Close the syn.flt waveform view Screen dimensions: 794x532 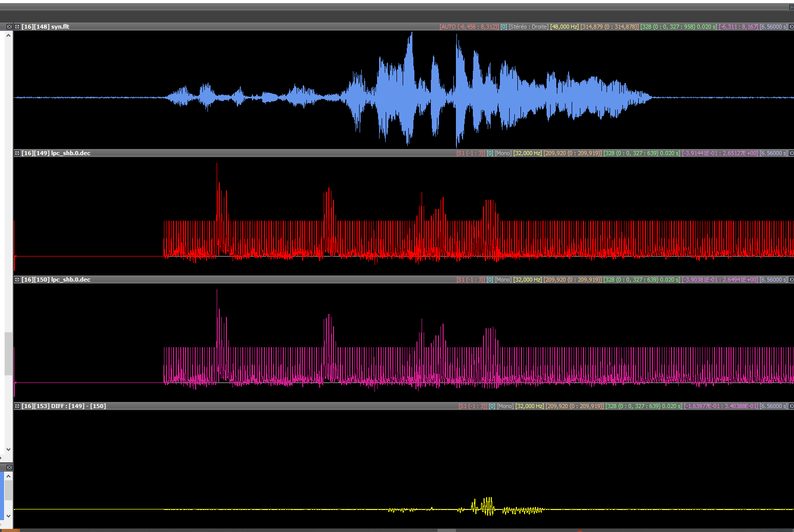[791, 27]
